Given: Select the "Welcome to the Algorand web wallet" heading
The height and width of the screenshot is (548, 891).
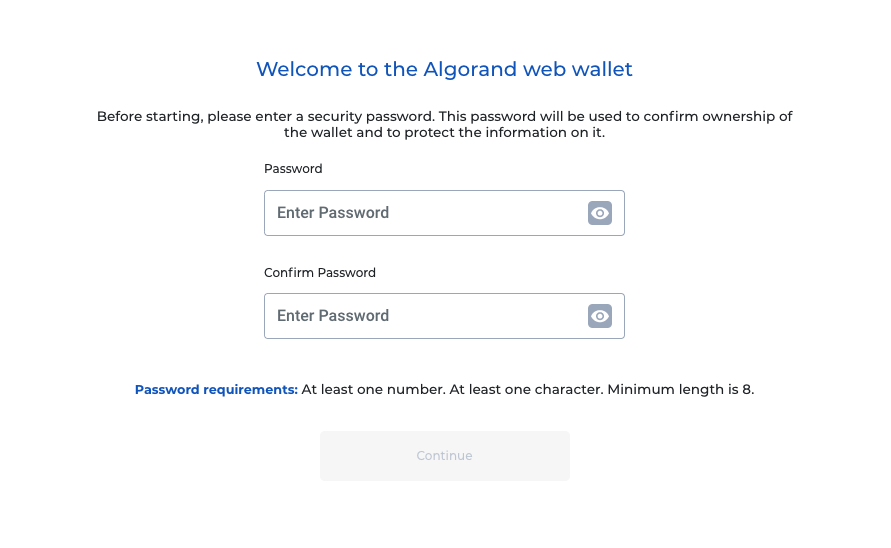Looking at the screenshot, I should [444, 70].
